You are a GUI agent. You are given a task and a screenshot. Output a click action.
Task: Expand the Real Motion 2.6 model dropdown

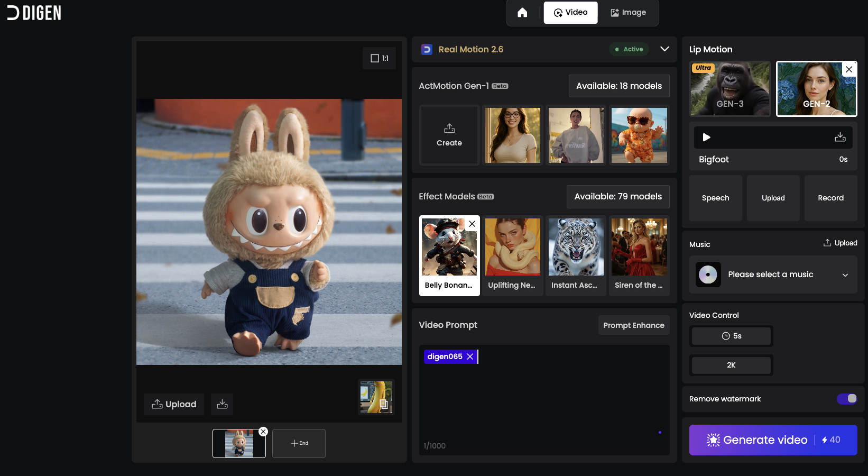(664, 49)
